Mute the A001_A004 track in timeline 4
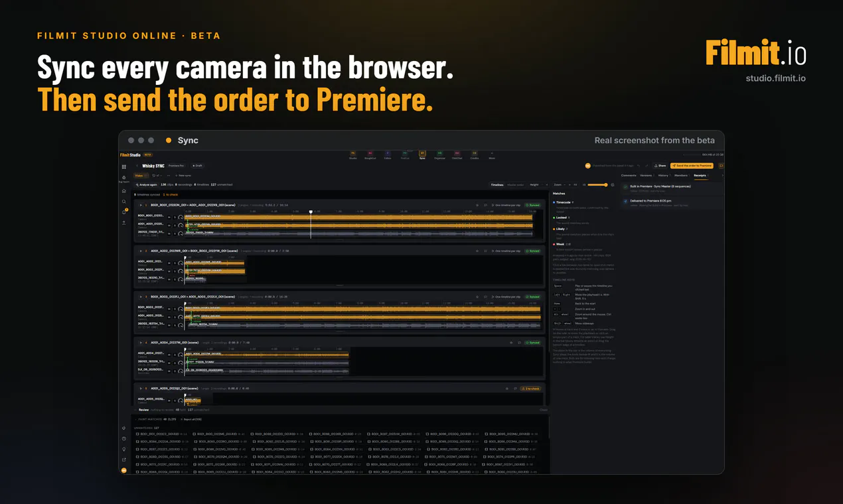The width and height of the screenshot is (843, 504). pos(169,354)
